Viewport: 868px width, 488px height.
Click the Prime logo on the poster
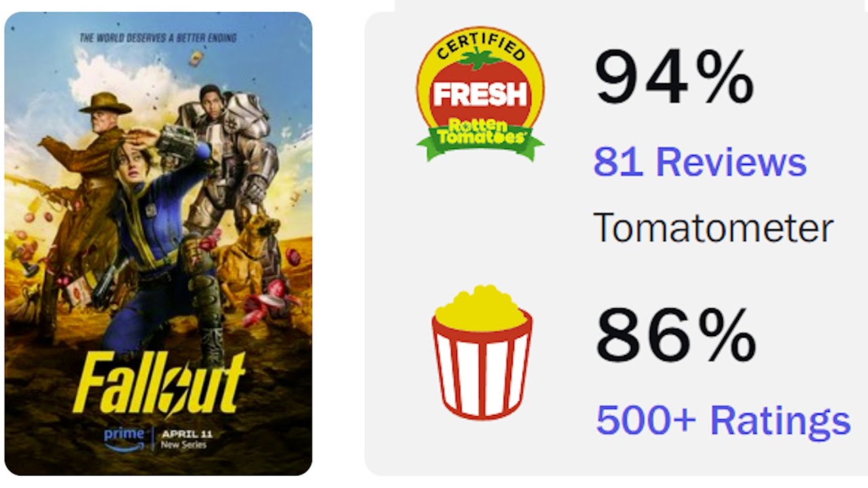[125, 437]
